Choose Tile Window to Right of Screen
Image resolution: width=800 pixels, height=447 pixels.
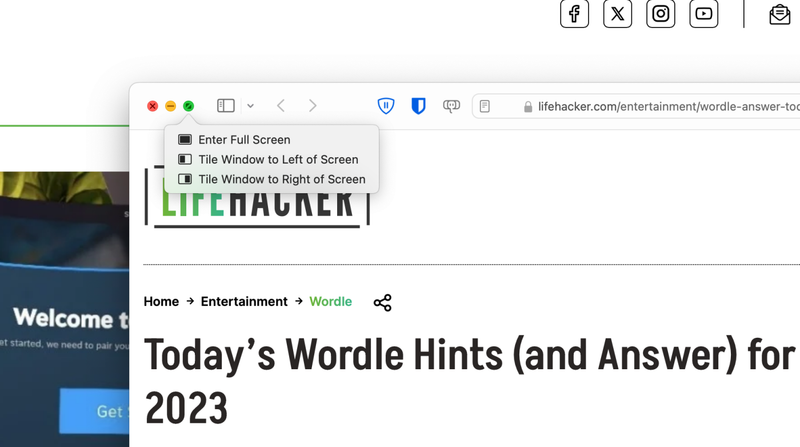pos(271,179)
